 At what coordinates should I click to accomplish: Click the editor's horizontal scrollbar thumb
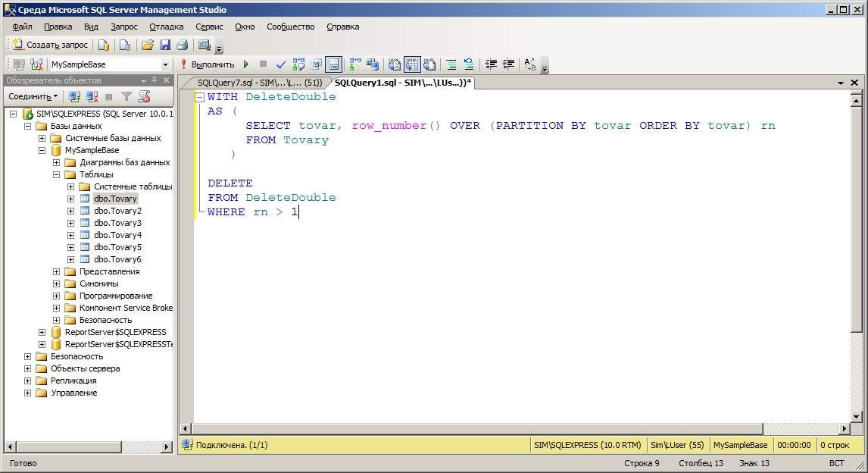pos(477,429)
